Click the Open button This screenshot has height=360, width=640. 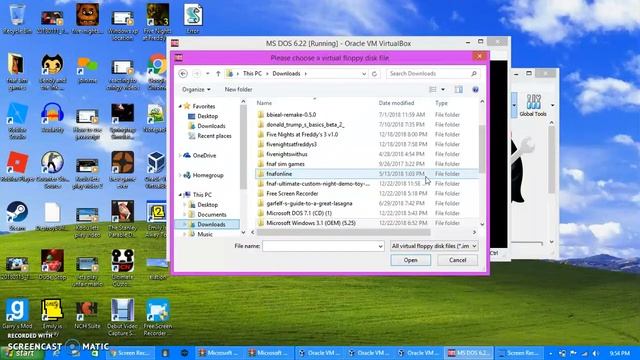[411, 260]
